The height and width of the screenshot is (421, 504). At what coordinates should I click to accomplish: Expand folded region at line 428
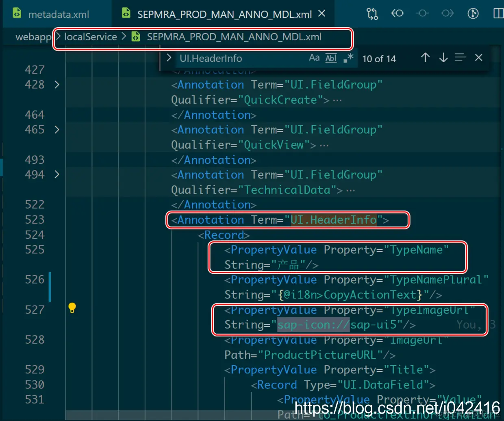point(57,85)
